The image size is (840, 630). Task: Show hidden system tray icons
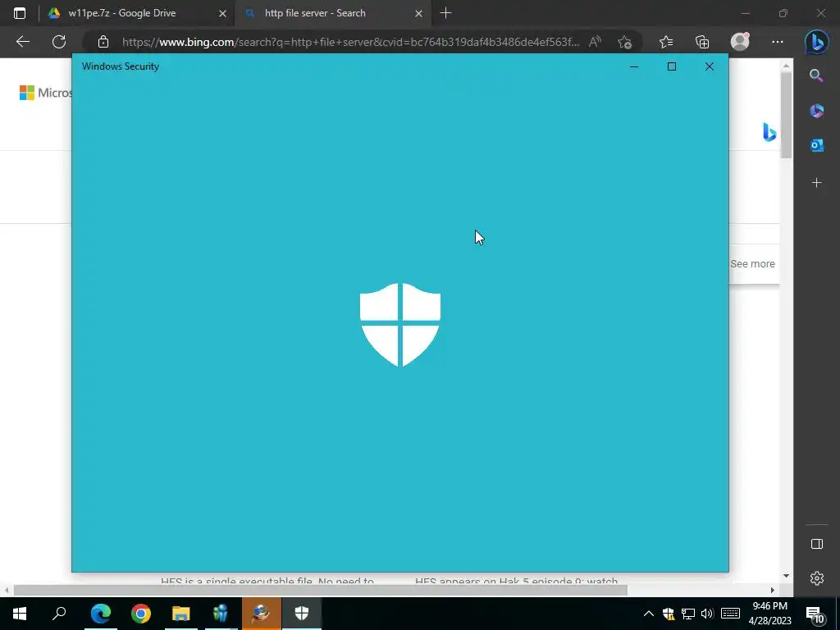(x=648, y=614)
